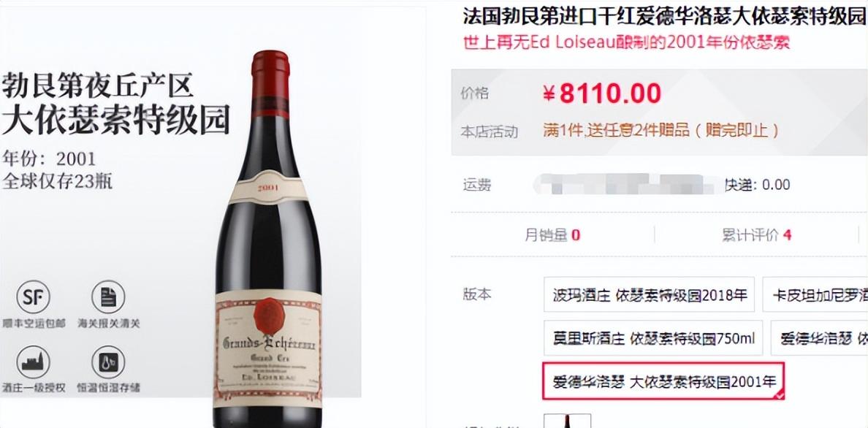The image size is (868, 428).
Task: Click the winery authorization icon
Action: (33, 362)
